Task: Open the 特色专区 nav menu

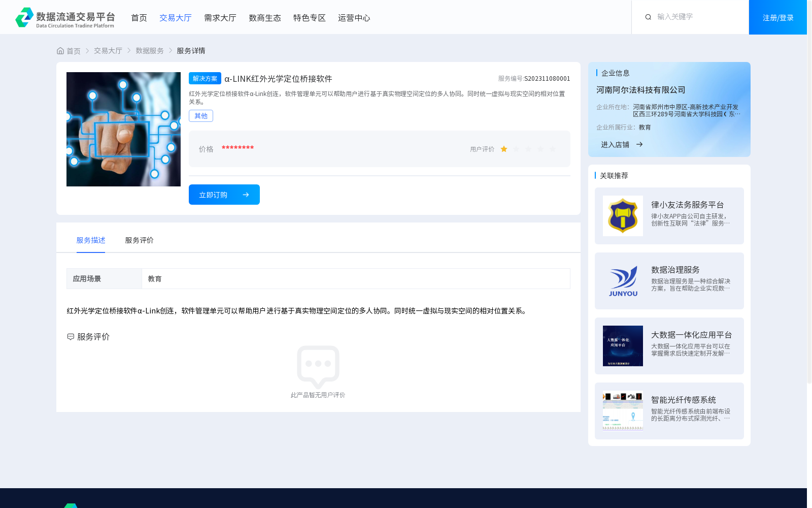Action: (x=310, y=18)
